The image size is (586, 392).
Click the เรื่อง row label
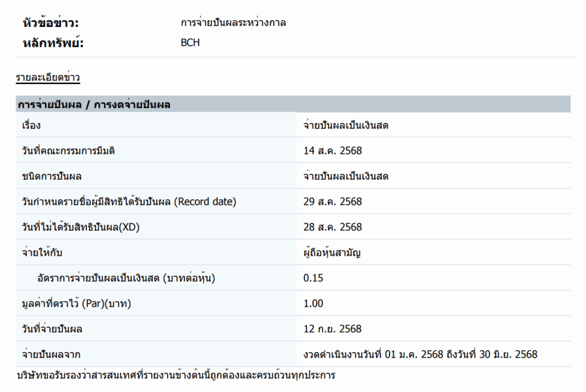click(31, 125)
